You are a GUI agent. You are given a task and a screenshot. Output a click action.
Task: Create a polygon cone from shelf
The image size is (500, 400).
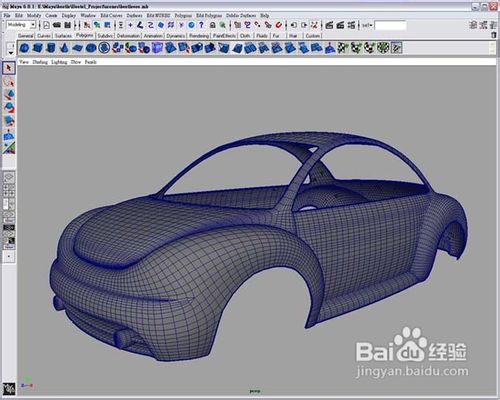click(x=64, y=48)
